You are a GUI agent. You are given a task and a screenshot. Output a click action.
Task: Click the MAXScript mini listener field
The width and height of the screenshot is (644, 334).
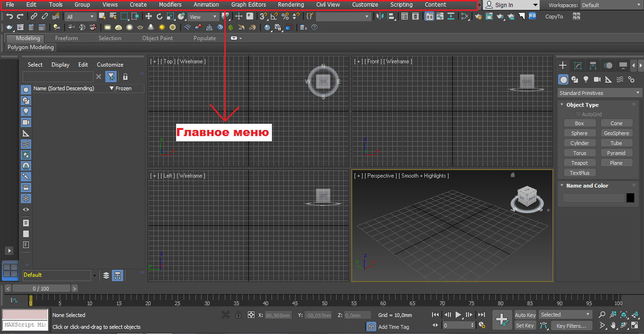click(x=25, y=325)
